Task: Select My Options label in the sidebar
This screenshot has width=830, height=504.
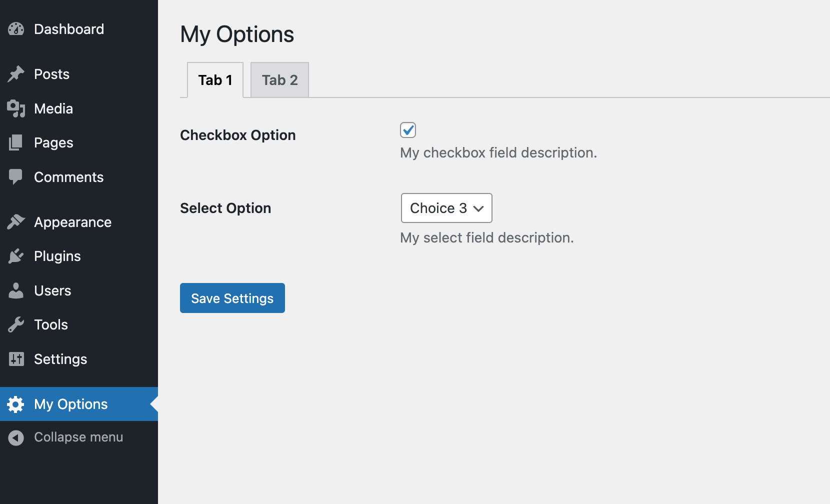Action: pos(71,404)
